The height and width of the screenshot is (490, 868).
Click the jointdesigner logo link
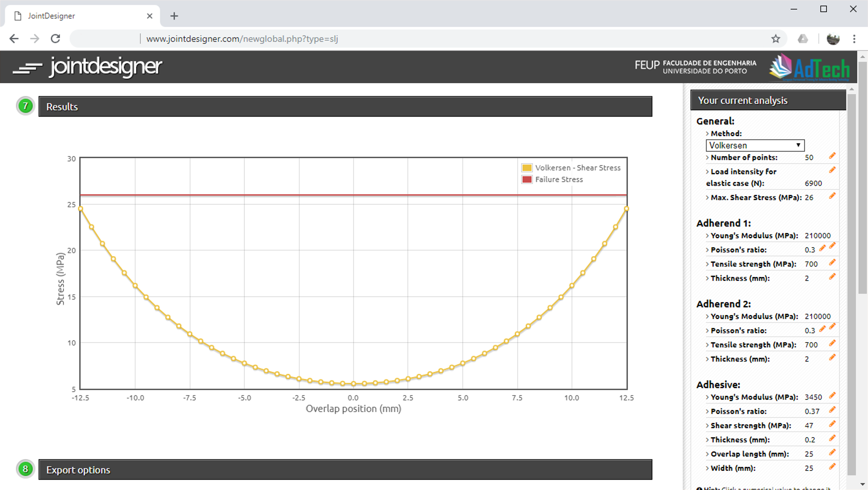tap(88, 67)
